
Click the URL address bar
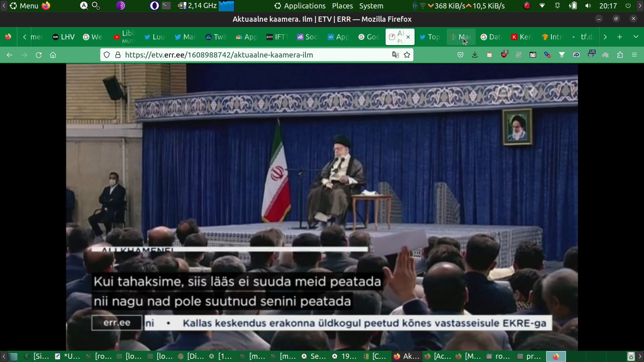pos(250,55)
